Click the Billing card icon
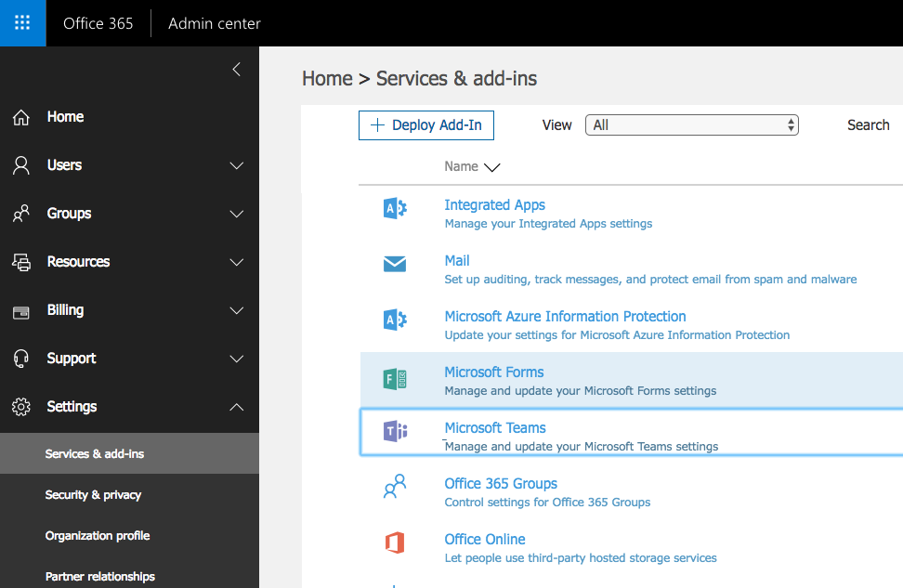The image size is (903, 588). coord(21,312)
